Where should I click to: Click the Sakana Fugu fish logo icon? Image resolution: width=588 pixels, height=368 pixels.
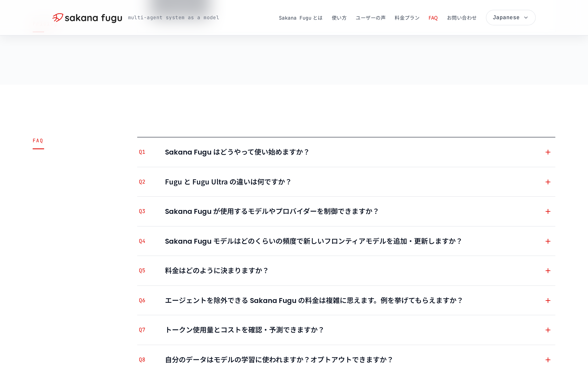58,18
